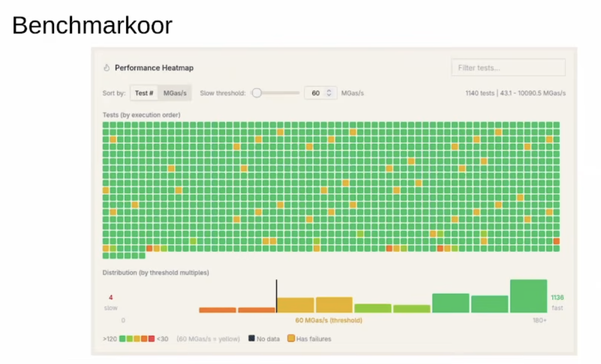Click the "1140 tests" count text
The width and height of the screenshot is (601, 364).
click(479, 93)
